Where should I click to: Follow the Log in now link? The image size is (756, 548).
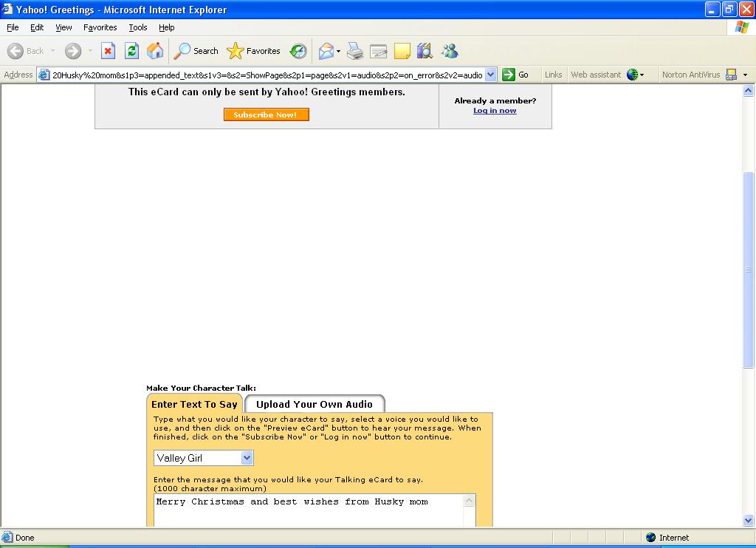tap(495, 111)
